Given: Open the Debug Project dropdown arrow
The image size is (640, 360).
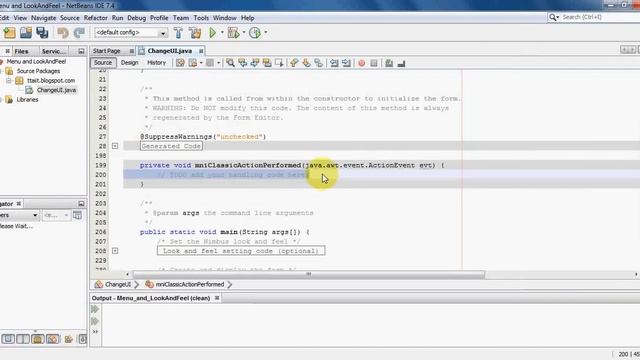Looking at the screenshot, I should pyautogui.click(x=244, y=32).
